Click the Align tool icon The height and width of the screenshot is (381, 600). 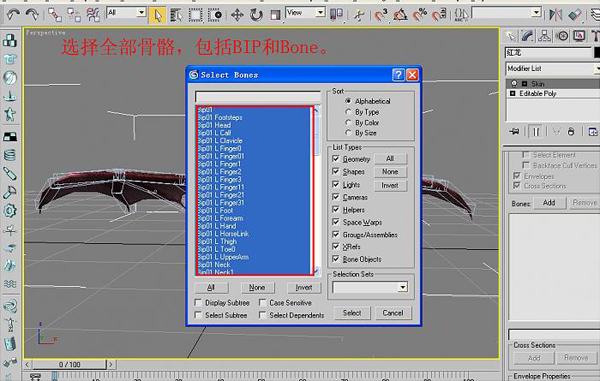coord(574,15)
